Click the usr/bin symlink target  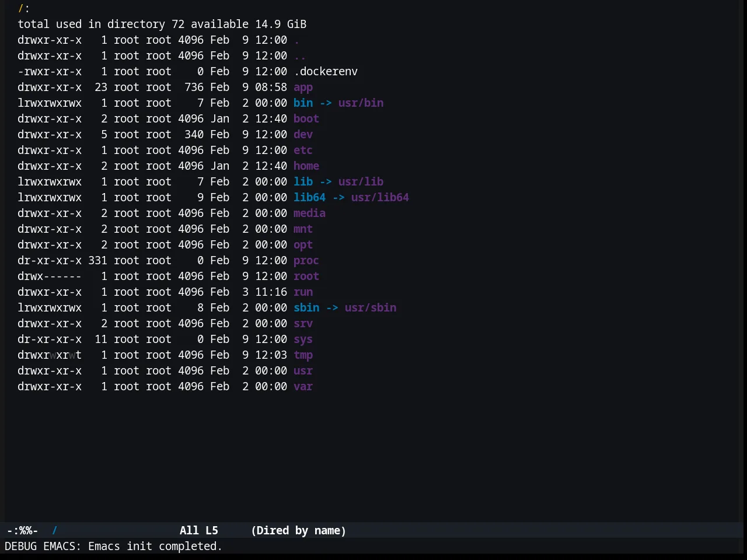point(361,103)
